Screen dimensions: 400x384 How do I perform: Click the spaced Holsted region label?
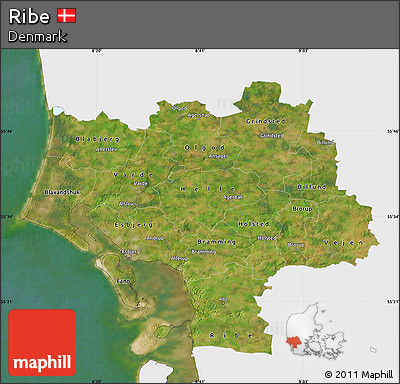click(253, 224)
